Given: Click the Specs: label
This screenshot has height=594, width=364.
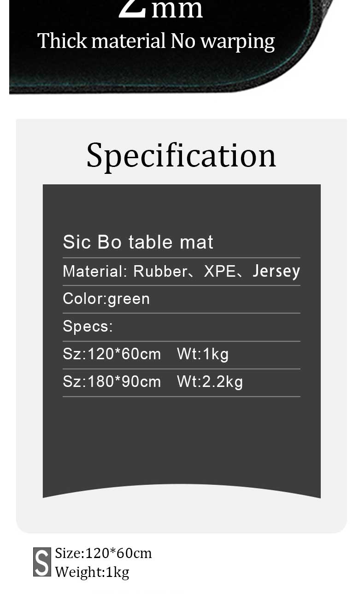Looking at the screenshot, I should click(88, 327).
